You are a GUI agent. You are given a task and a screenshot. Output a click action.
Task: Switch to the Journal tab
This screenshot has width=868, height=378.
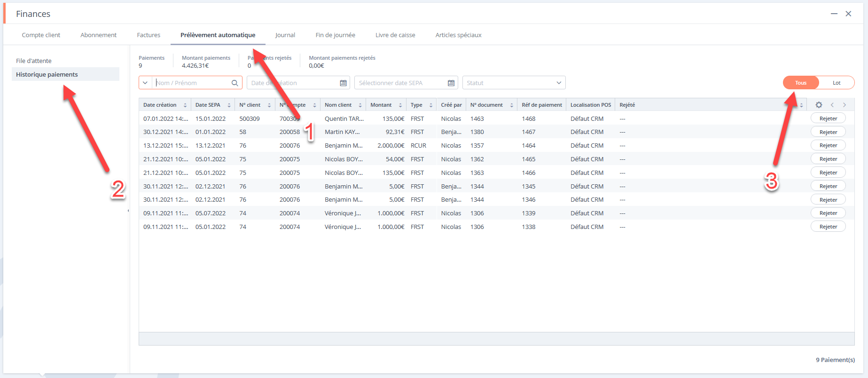[x=285, y=35]
